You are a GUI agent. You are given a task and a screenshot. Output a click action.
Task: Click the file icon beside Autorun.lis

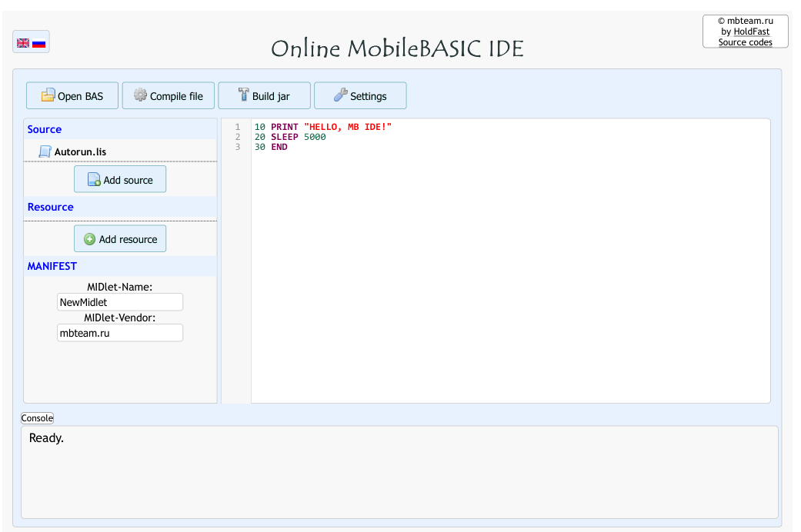[x=44, y=151]
